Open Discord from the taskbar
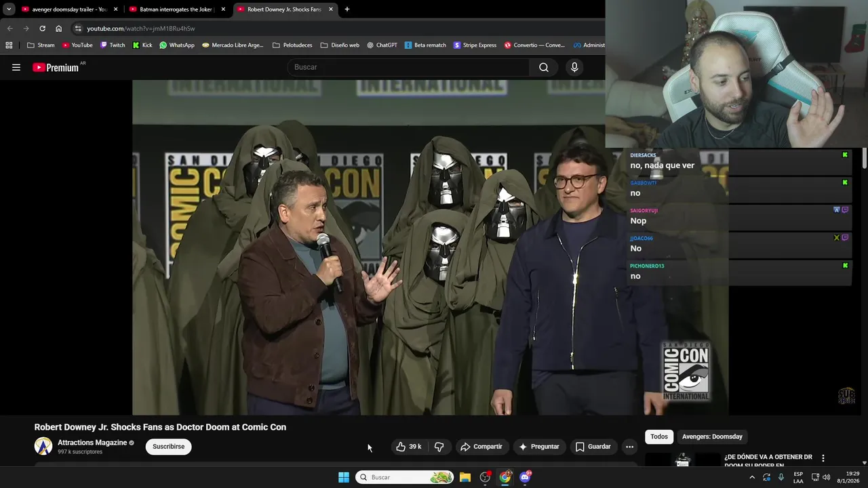The height and width of the screenshot is (488, 868). pos(526,477)
